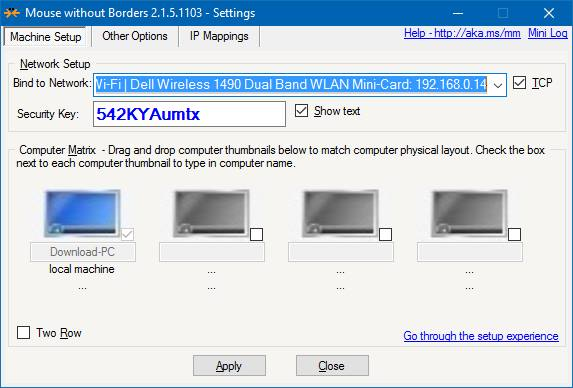Toggle the TCP checkbox
The image size is (573, 388).
519,83
